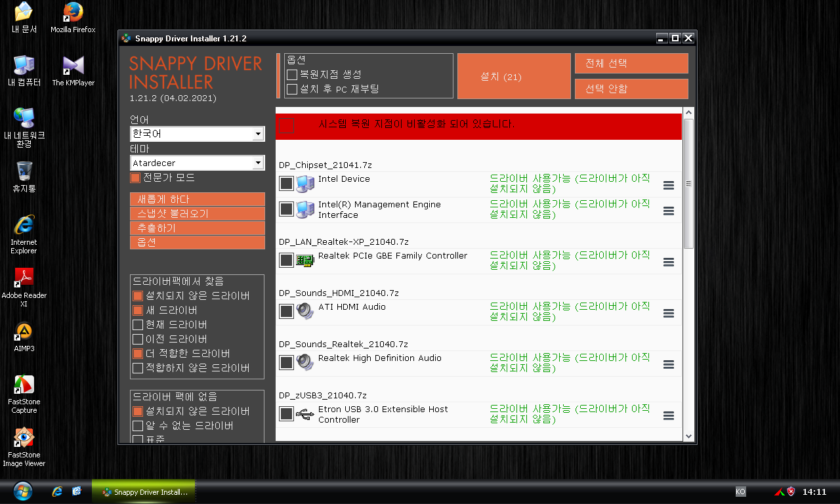840x504 pixels.
Task: Launch Internet Explorer from quick launch bar
Action: (x=57, y=491)
